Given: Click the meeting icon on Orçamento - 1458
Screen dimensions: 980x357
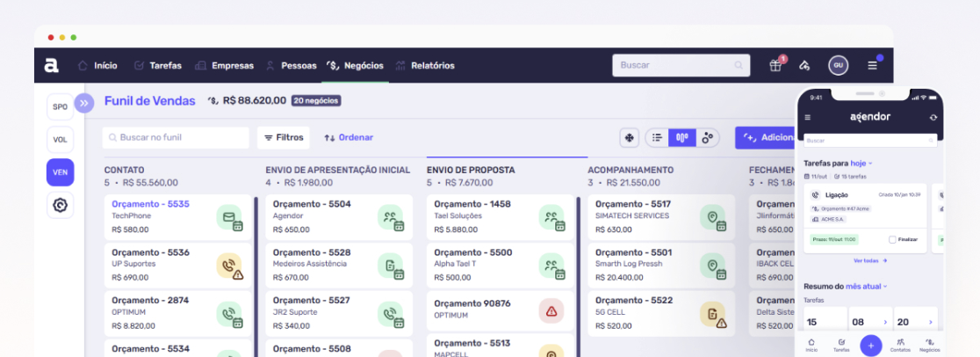Looking at the screenshot, I should tap(552, 218).
